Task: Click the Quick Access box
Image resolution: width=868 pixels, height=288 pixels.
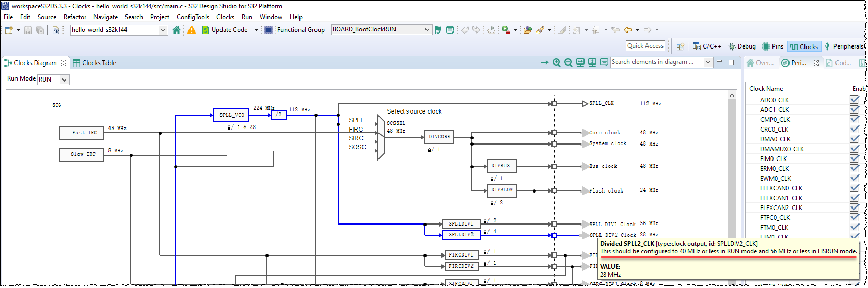Action: coord(645,46)
